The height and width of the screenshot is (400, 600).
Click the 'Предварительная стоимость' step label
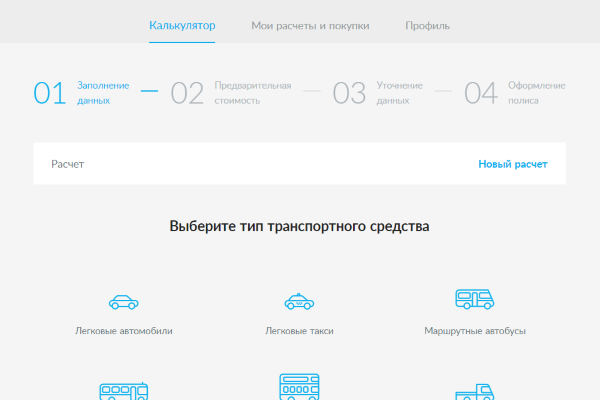click(252, 93)
